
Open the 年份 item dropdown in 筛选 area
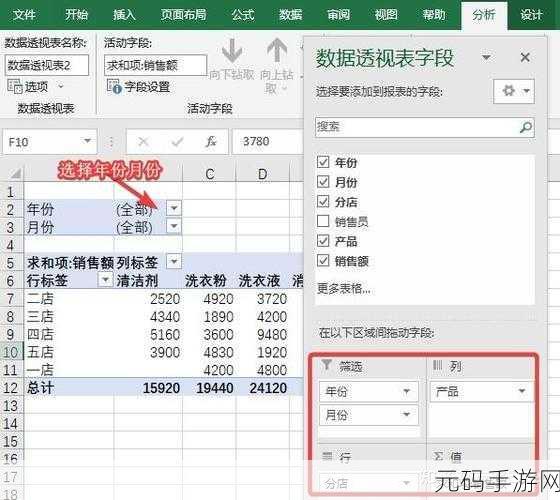point(406,392)
